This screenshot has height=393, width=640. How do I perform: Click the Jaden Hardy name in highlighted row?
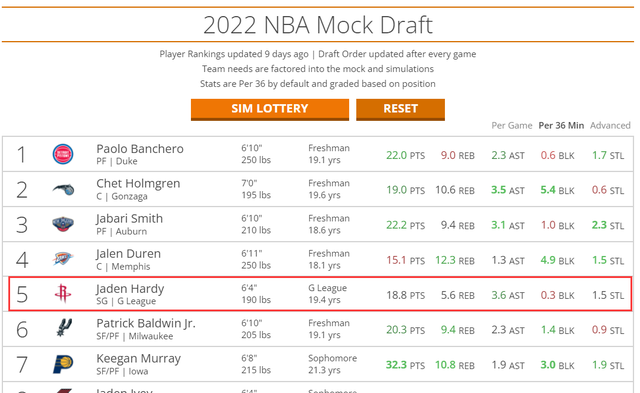point(130,289)
